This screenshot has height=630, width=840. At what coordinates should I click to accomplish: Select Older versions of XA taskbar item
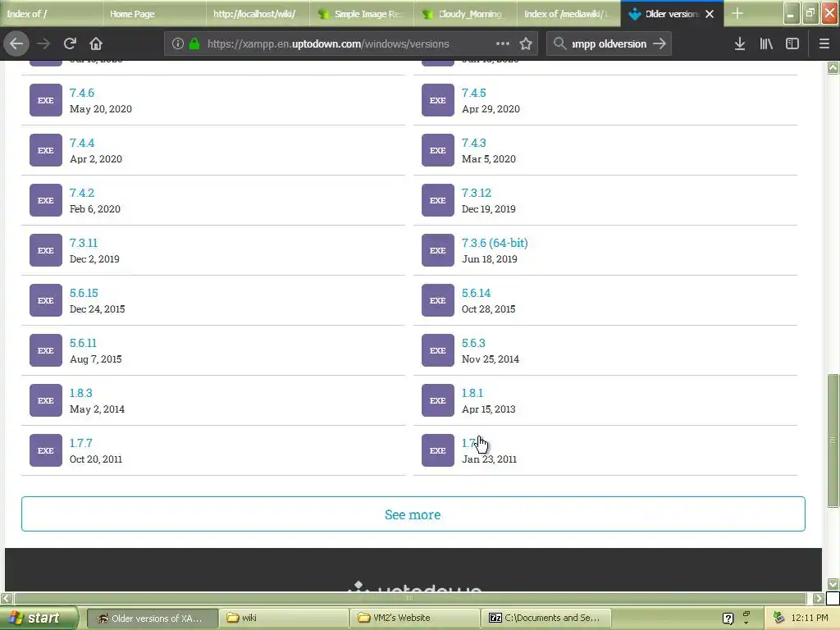pos(153,619)
